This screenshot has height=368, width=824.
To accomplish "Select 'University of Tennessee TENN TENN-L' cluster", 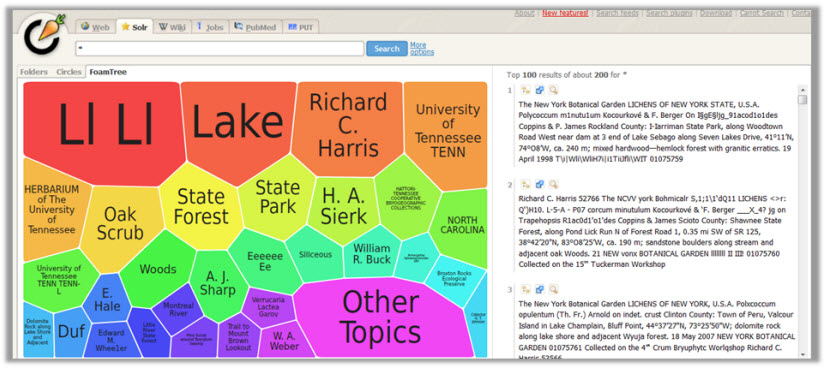I will (58, 279).
